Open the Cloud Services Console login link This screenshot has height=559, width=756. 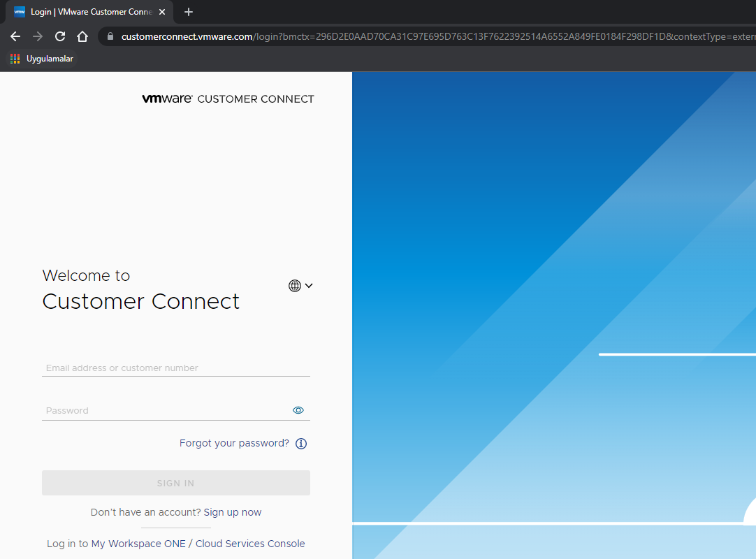coord(250,544)
